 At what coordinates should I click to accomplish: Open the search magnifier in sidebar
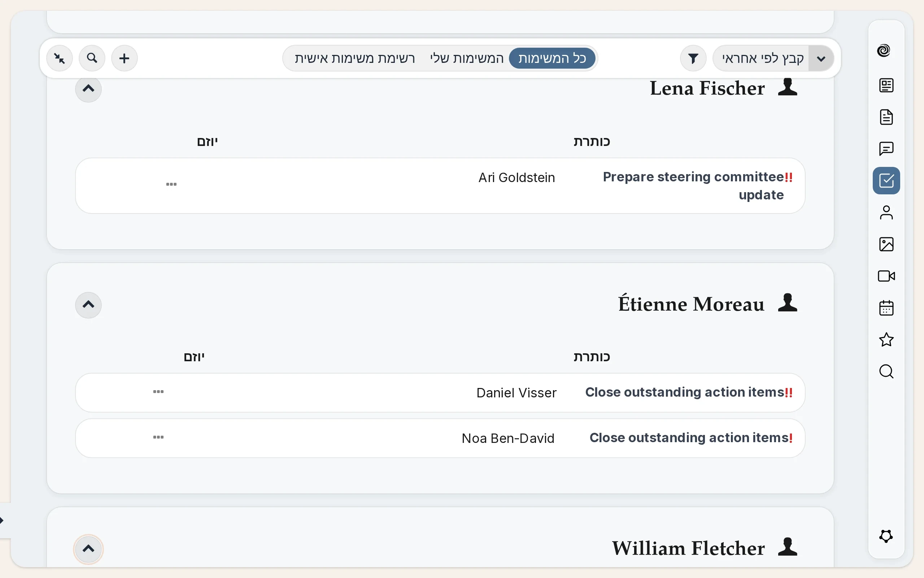pos(886,371)
